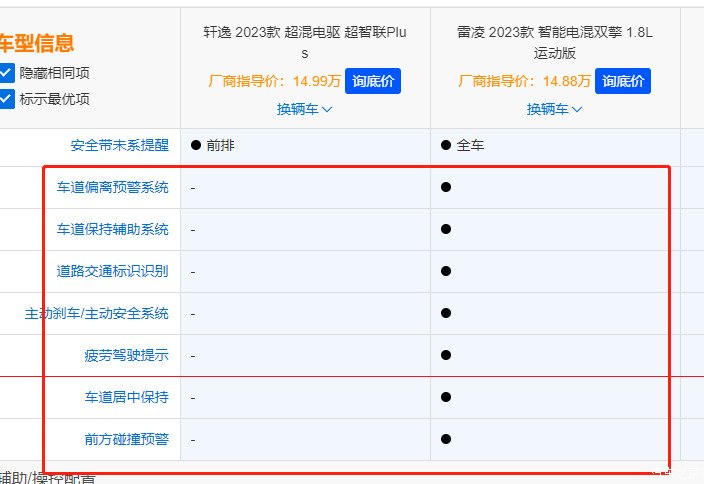The image size is (704, 484).
Task: Open 换辆车 dropdown under 轩逸
Action: 305,109
